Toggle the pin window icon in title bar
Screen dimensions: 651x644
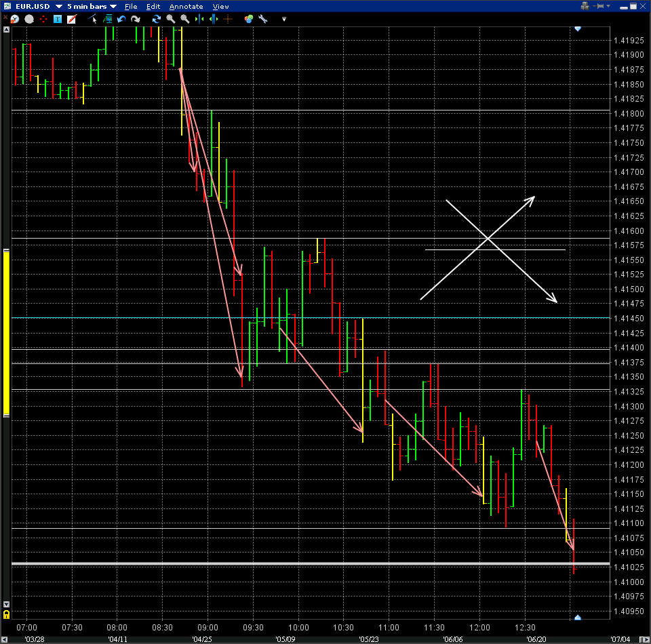coord(599,6)
